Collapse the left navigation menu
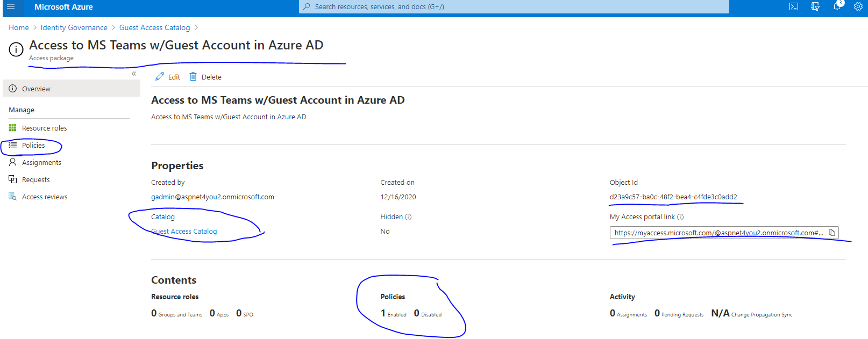This screenshot has width=868, height=339. pyautogui.click(x=134, y=74)
